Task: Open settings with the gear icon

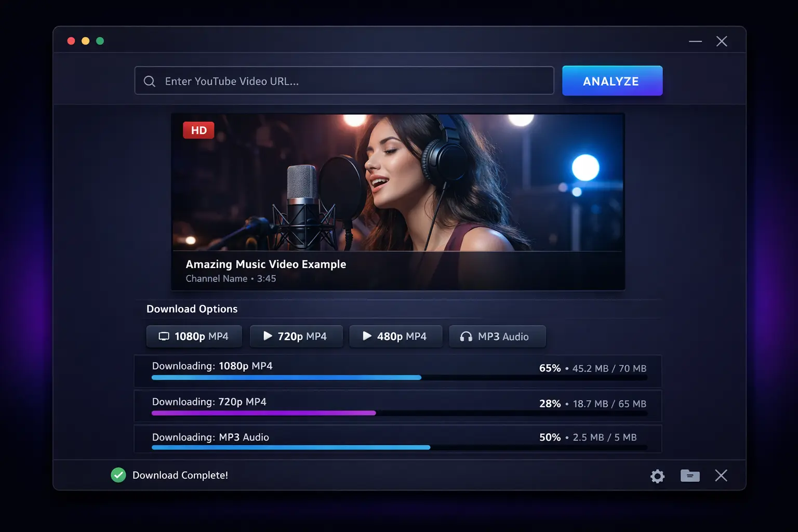Action: point(657,476)
